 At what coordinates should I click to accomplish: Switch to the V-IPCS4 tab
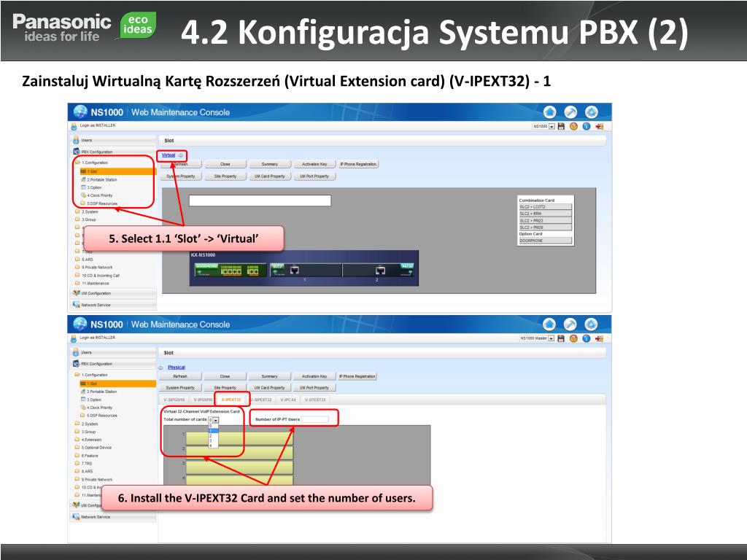tap(288, 400)
